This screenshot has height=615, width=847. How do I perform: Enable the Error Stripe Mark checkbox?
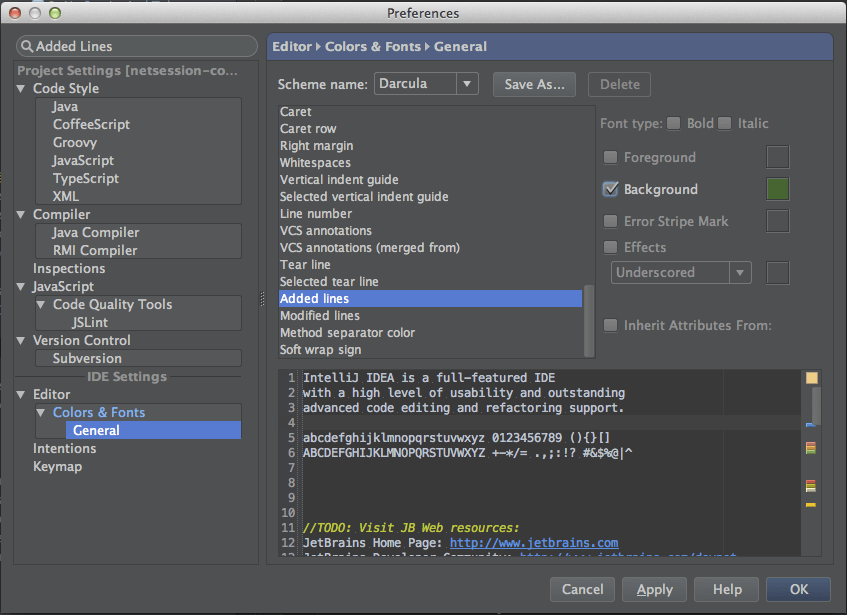(x=610, y=221)
